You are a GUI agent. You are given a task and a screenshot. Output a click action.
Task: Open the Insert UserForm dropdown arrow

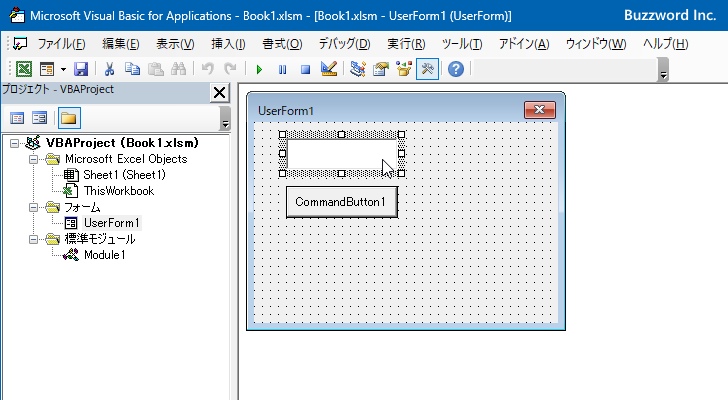tap(63, 70)
